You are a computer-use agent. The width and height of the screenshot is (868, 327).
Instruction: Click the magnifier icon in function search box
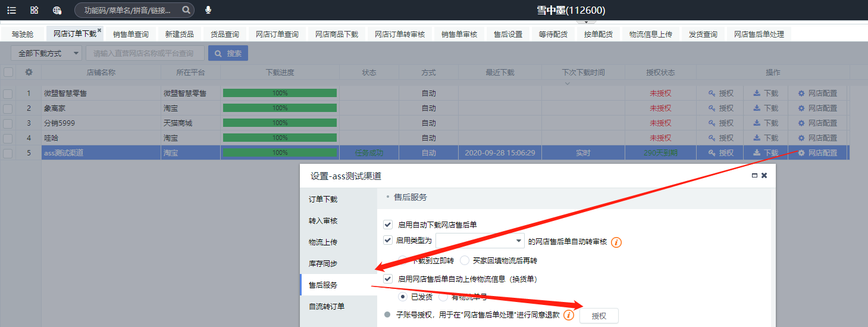[x=186, y=10]
